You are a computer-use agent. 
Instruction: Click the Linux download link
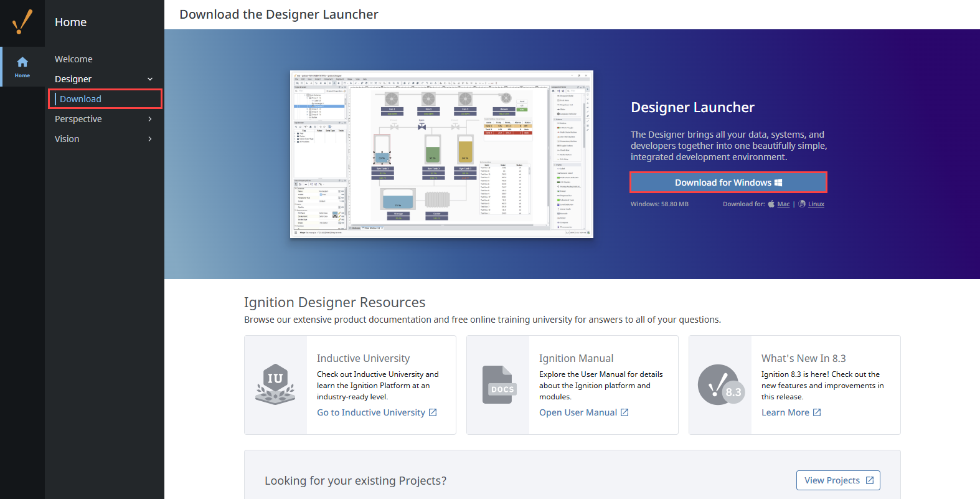coord(816,204)
